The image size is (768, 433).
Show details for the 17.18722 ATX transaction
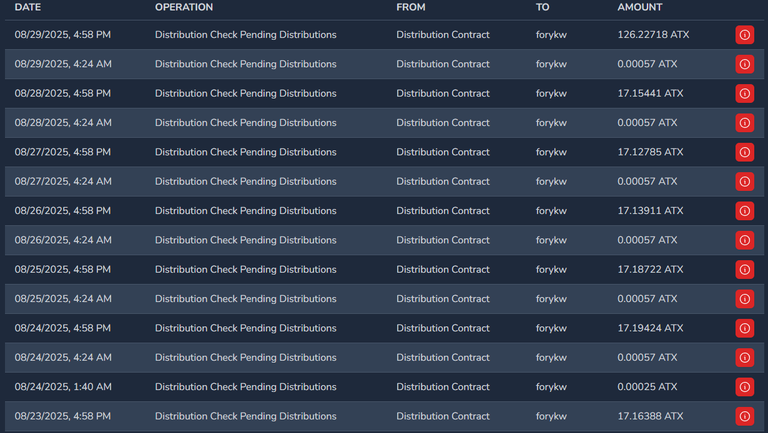click(744, 269)
